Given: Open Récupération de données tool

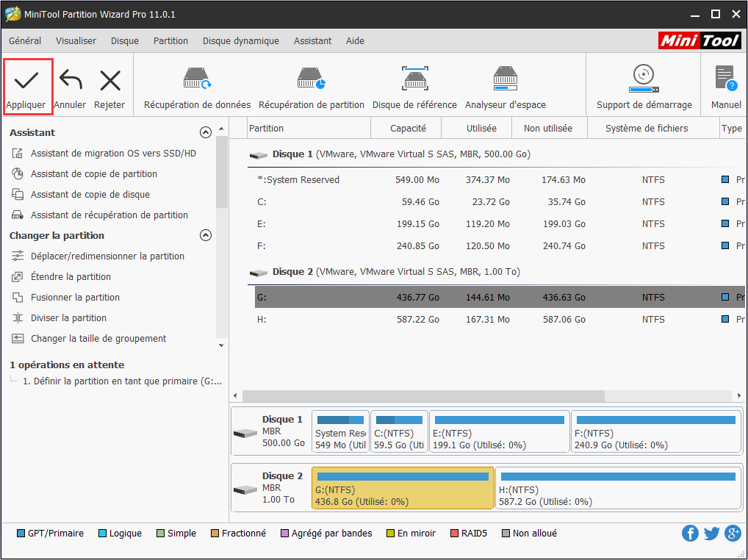Looking at the screenshot, I should 196,85.
